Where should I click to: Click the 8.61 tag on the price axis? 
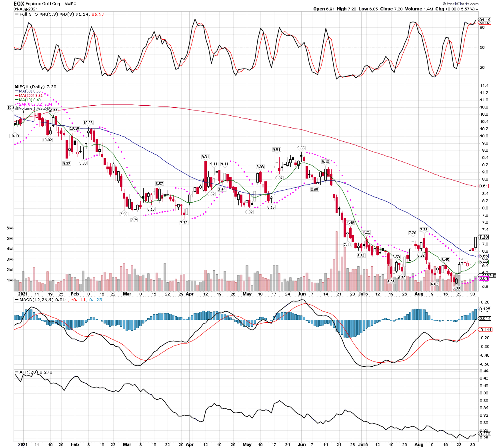pos(484,186)
